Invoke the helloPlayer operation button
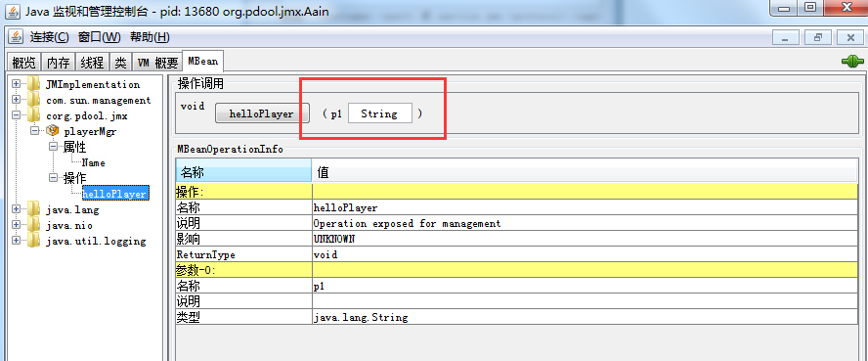 261,114
